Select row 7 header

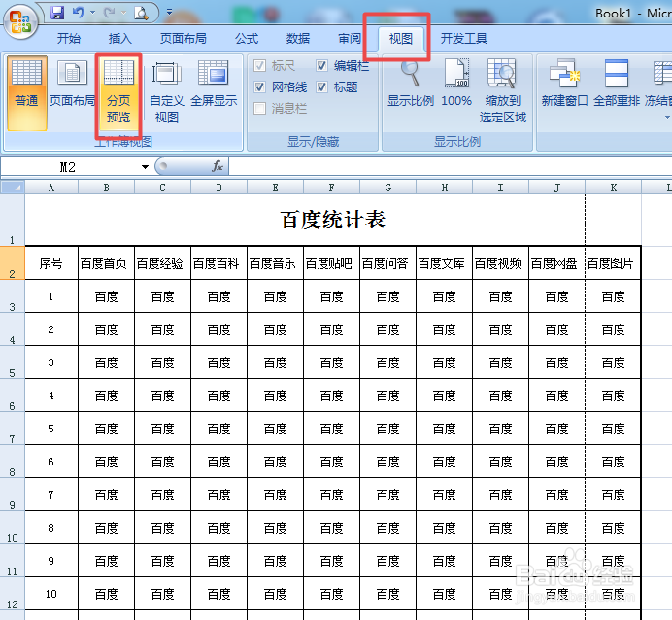pyautogui.click(x=13, y=429)
